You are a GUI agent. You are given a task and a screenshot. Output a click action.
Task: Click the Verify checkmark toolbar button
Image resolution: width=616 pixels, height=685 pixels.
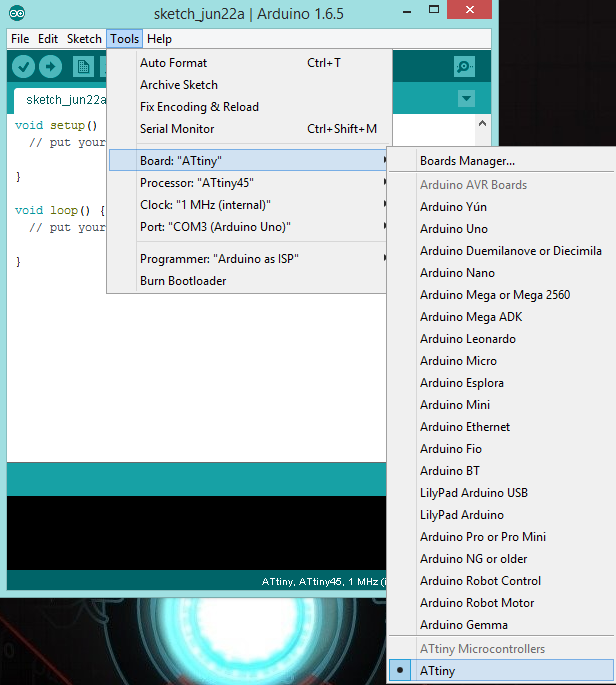(23, 67)
